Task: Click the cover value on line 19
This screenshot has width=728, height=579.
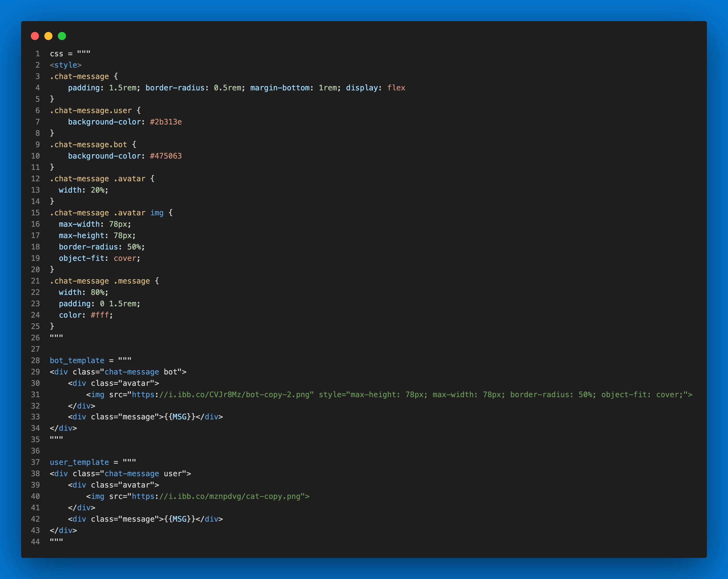Action: (125, 258)
